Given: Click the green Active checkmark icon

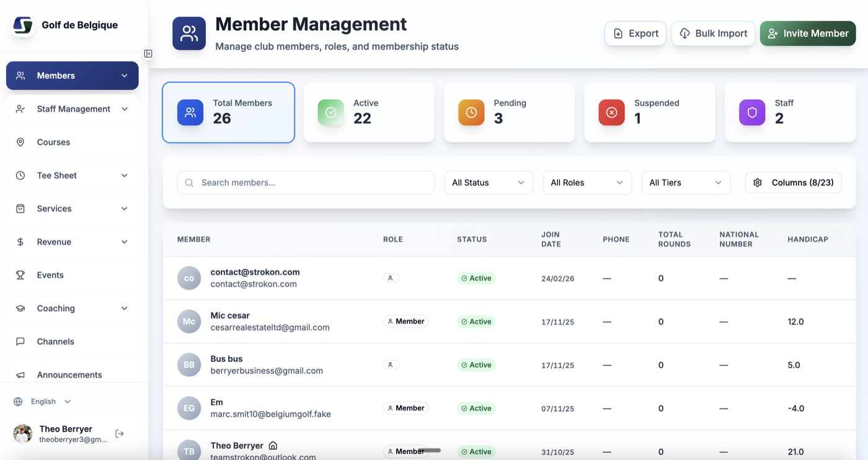Looking at the screenshot, I should tap(330, 112).
